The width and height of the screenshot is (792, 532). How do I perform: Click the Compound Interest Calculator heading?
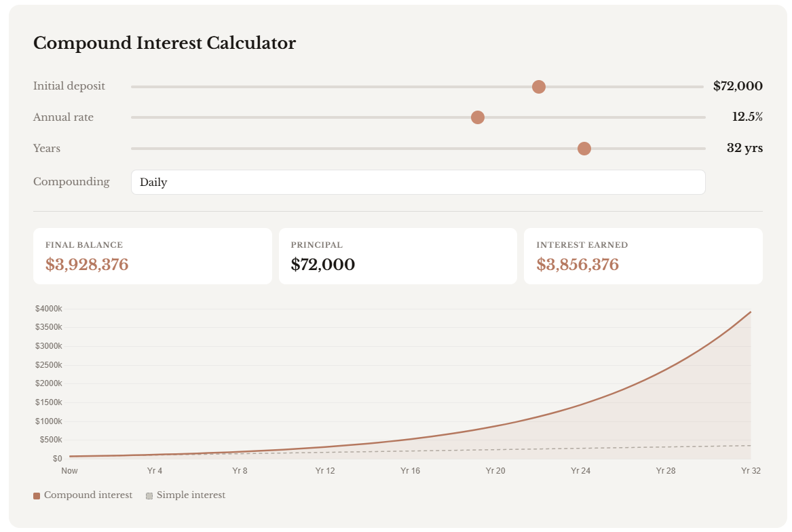pos(165,43)
